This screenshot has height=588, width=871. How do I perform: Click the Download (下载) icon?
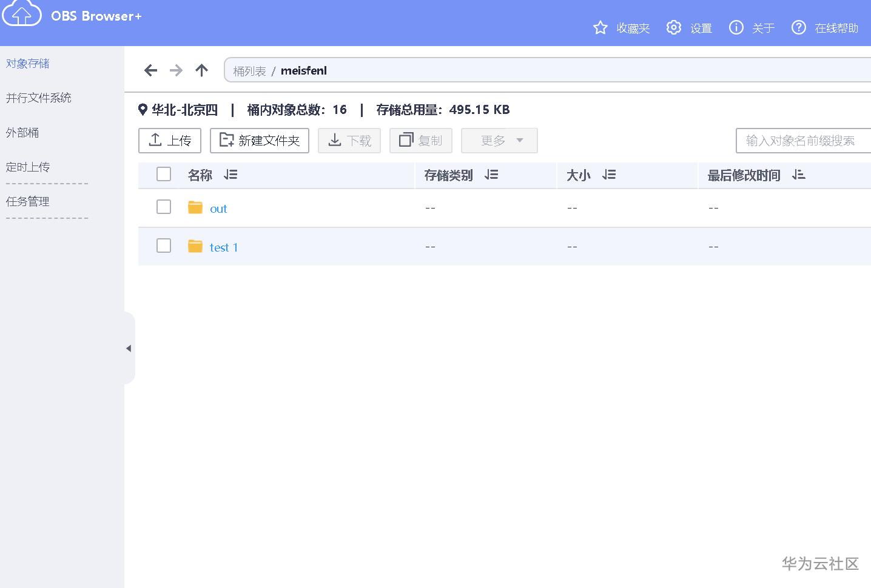tap(334, 140)
